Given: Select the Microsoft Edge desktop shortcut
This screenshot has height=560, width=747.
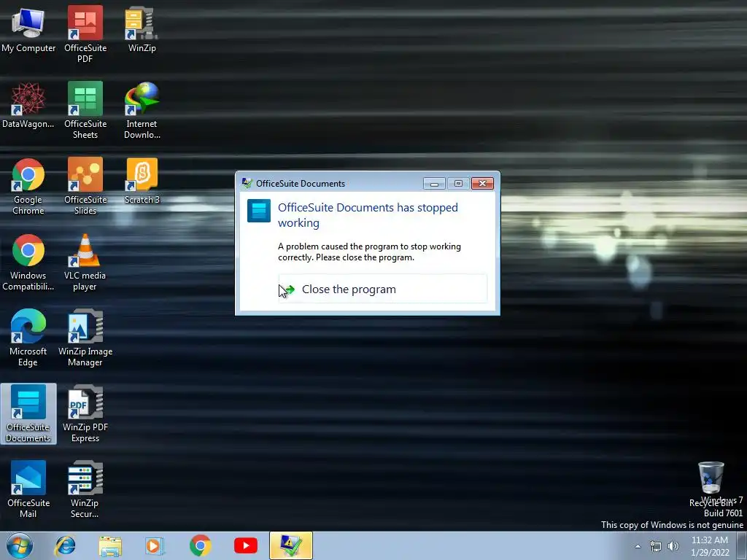Looking at the screenshot, I should pyautogui.click(x=28, y=337).
